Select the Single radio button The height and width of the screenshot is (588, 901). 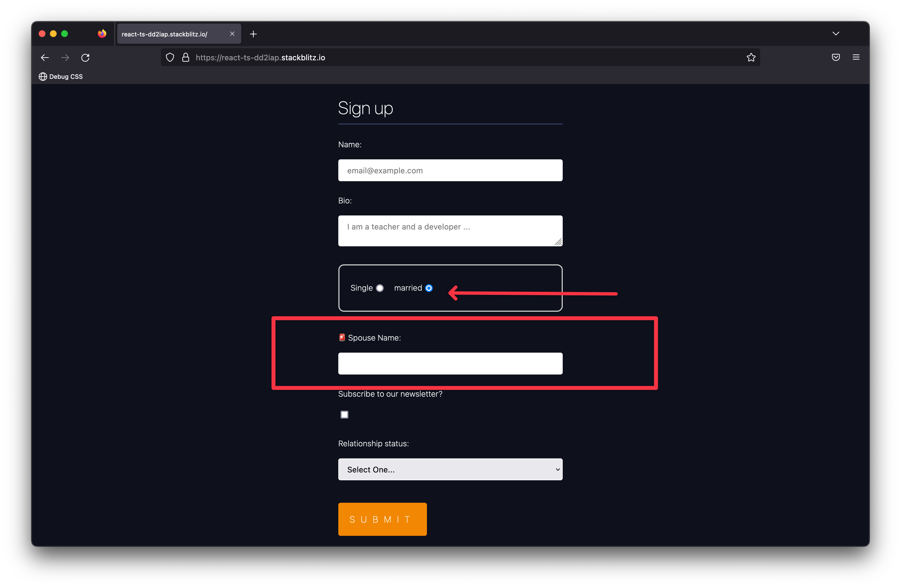tap(380, 288)
